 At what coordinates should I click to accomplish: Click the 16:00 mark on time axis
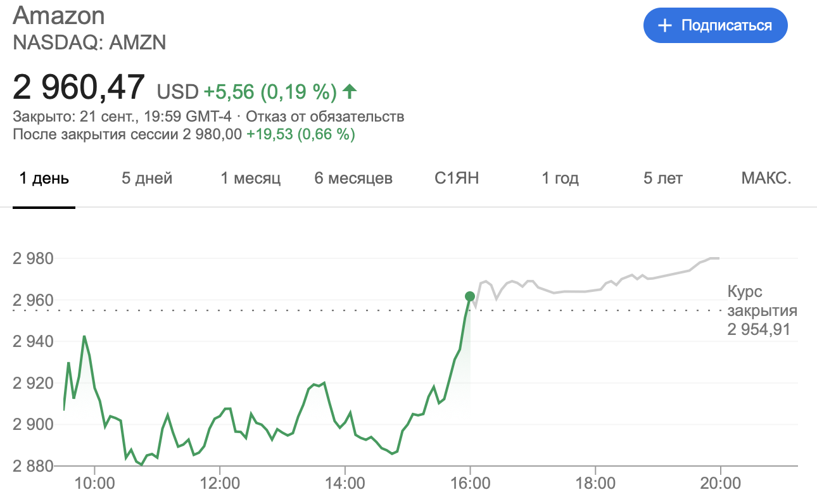[x=469, y=484]
